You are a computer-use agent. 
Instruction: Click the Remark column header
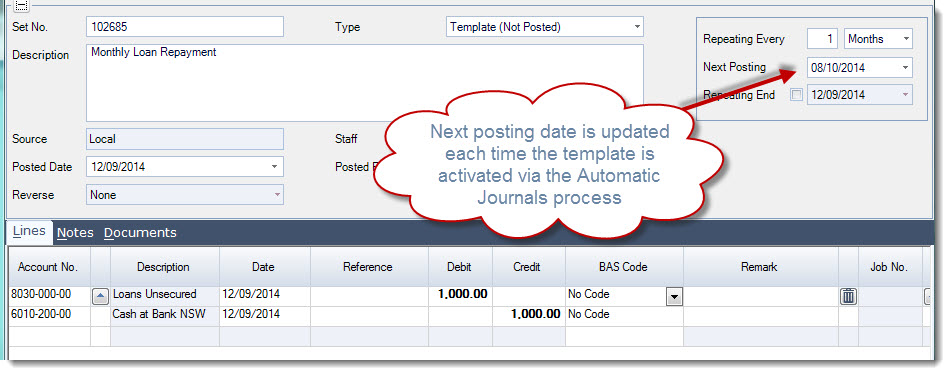click(x=760, y=267)
